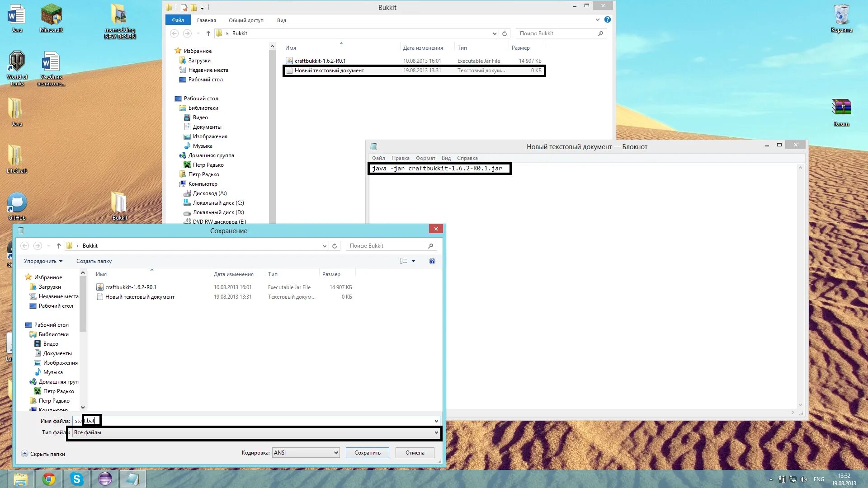Open the Recycle Bin desktop icon
The width and height of the screenshot is (868, 488).
841,18
